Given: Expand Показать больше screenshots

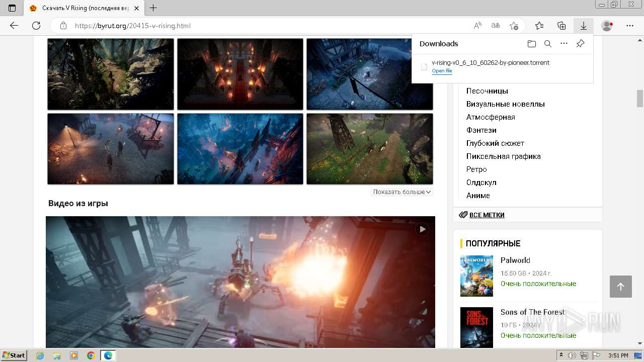Looking at the screenshot, I should tap(402, 192).
